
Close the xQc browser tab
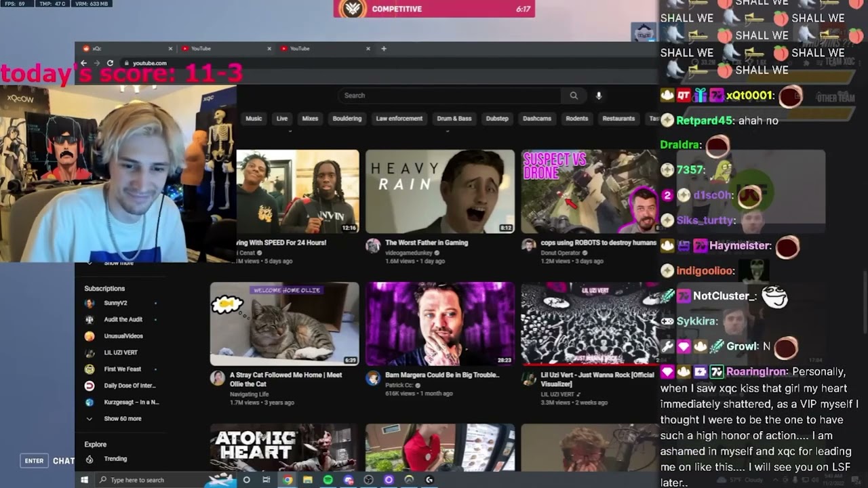(170, 49)
